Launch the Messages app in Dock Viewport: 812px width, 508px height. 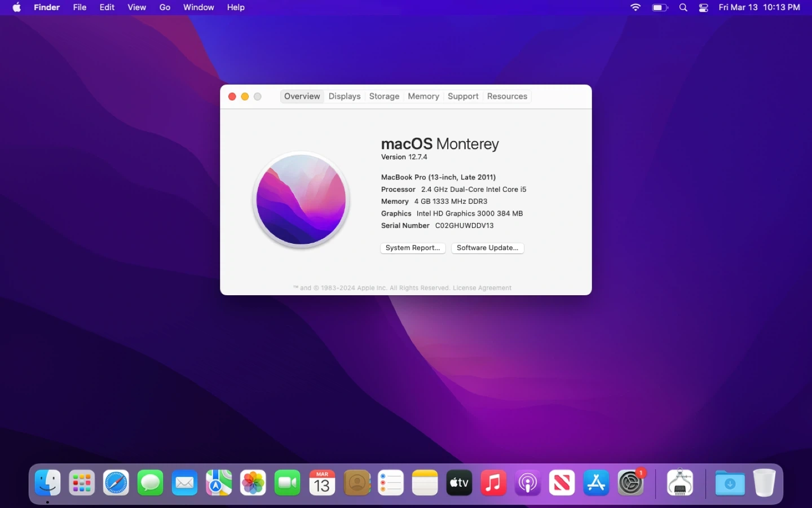point(151,483)
